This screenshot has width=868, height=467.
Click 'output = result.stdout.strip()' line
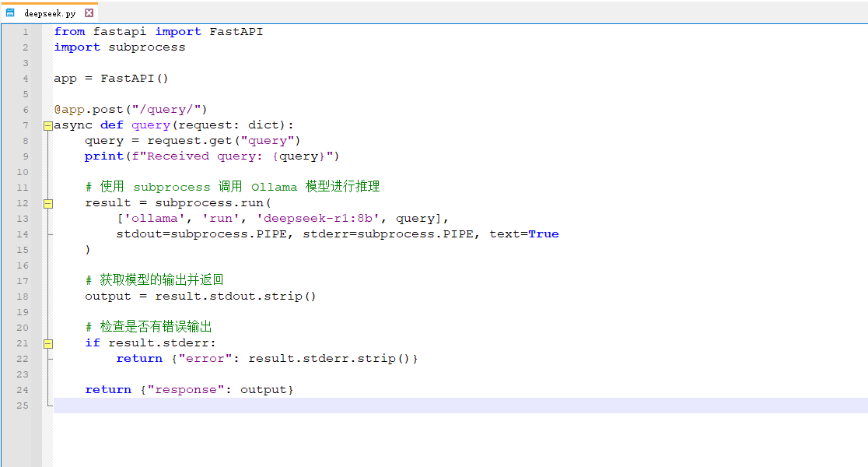click(201, 297)
